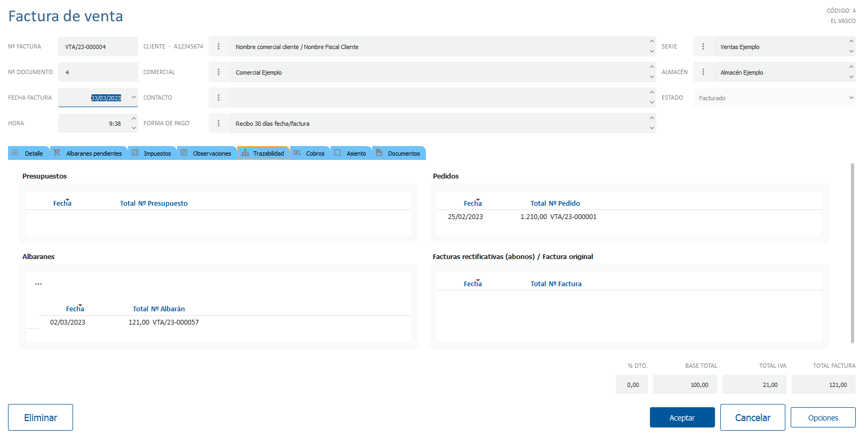Open the Forma de pago options icon
The width and height of the screenshot is (868, 444).
pos(218,123)
